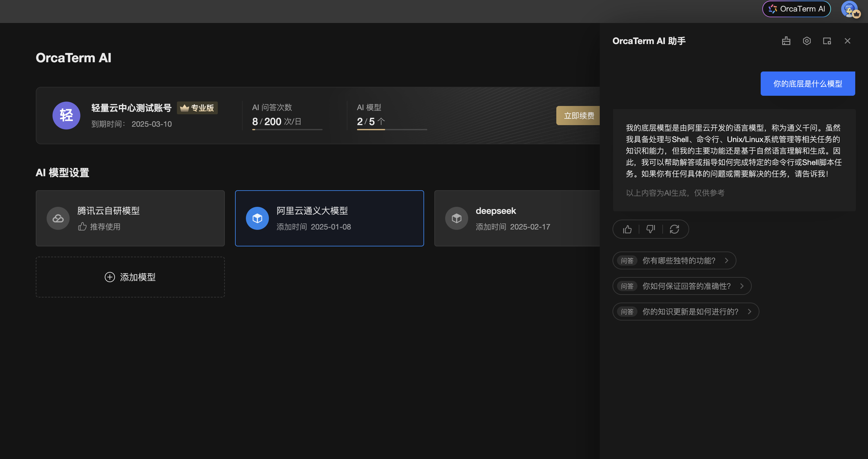868x459 pixels.
Task: Click the AI 模型 count progress bar
Action: coord(392,129)
